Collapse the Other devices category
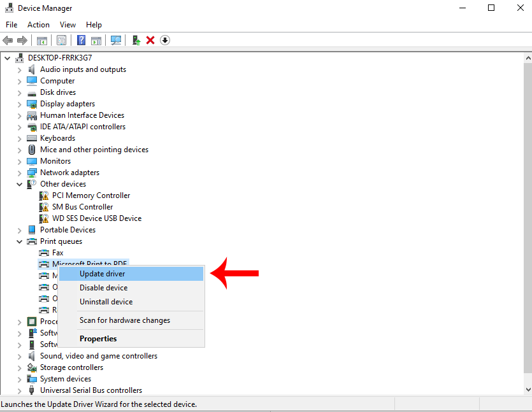This screenshot has height=412, width=532. coord(20,184)
